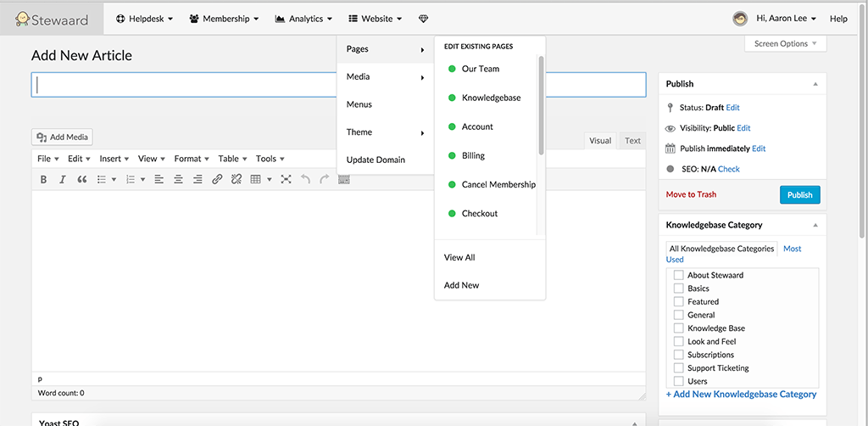Center align the text

click(178, 179)
